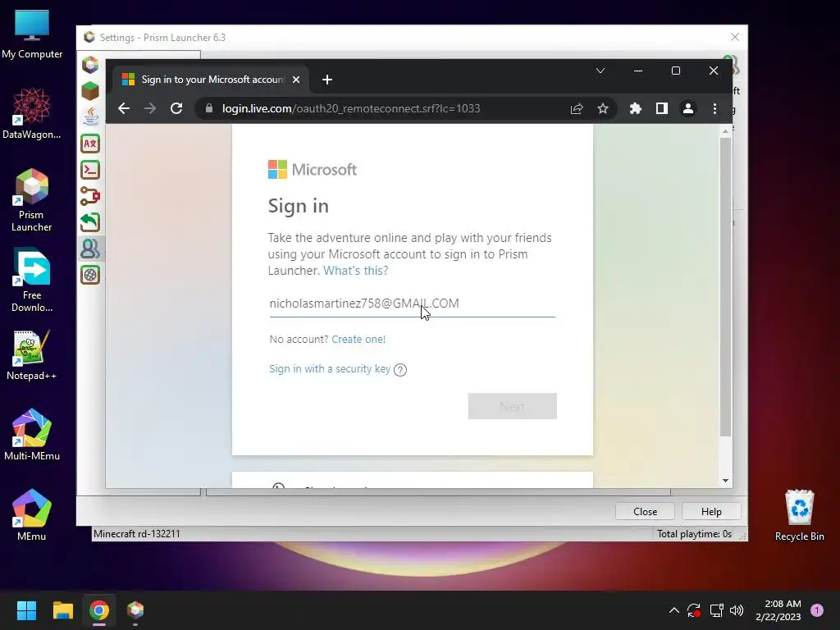840x630 pixels.
Task: Close the Microsoft account sign-in tab
Action: point(296,80)
